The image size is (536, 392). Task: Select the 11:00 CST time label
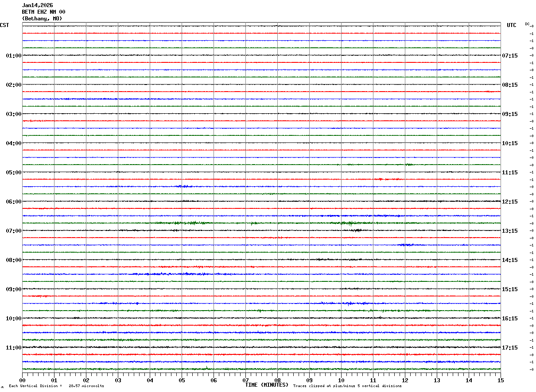tap(14, 348)
